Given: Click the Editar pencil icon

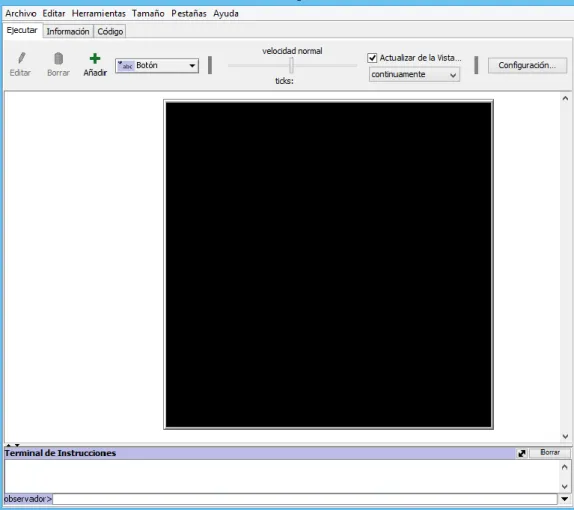Looking at the screenshot, I should [x=21, y=58].
